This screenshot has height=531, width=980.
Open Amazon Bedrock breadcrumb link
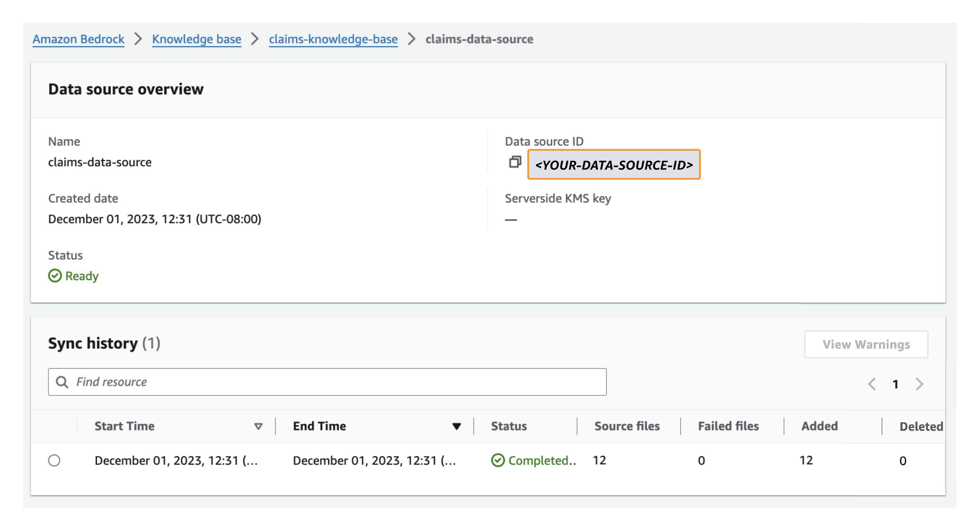pyautogui.click(x=78, y=39)
